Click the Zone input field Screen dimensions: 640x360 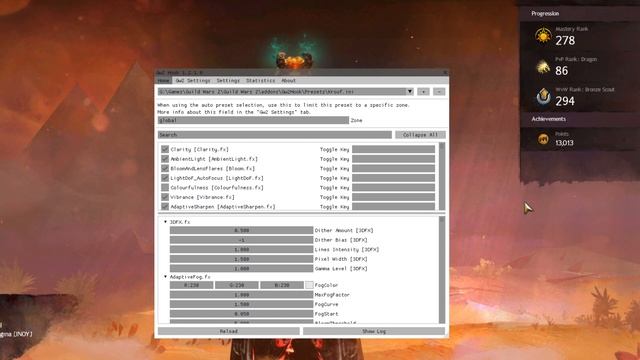point(253,120)
